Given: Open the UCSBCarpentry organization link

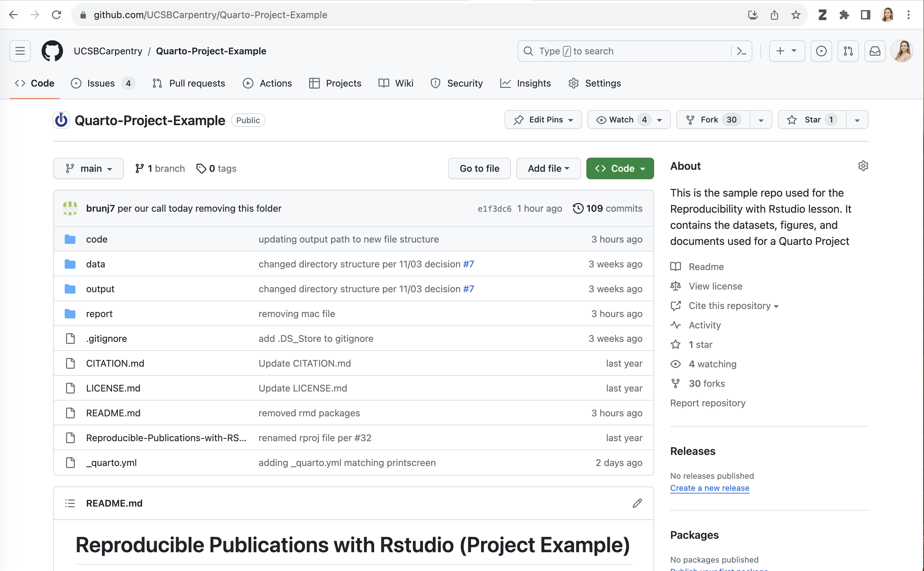Looking at the screenshot, I should point(108,51).
